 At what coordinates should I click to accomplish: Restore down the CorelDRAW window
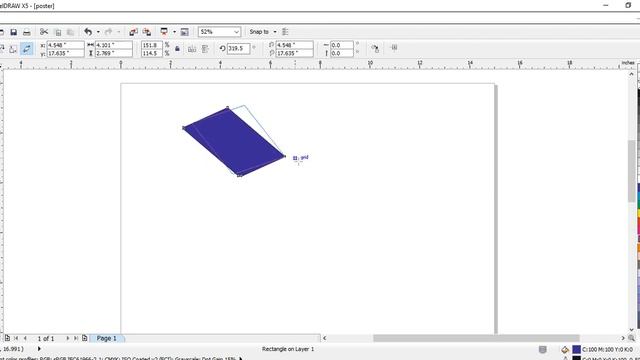[x=628, y=5]
